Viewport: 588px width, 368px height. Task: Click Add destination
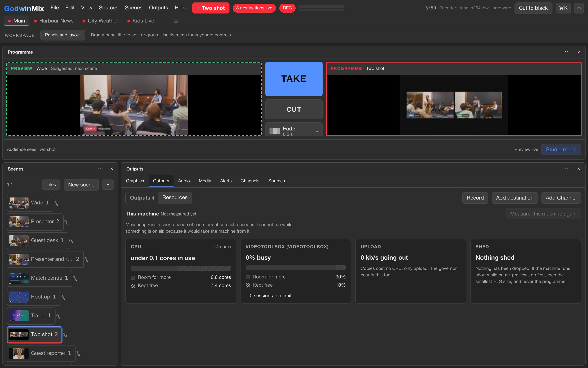coord(515,198)
